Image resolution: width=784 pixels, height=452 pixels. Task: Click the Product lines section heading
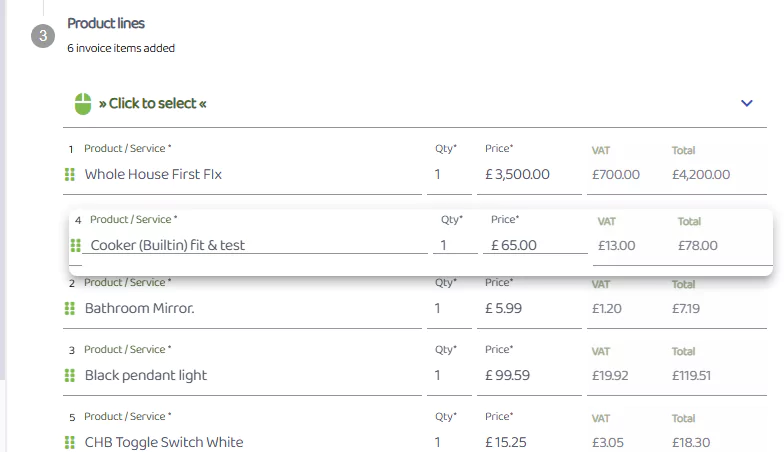click(x=106, y=23)
